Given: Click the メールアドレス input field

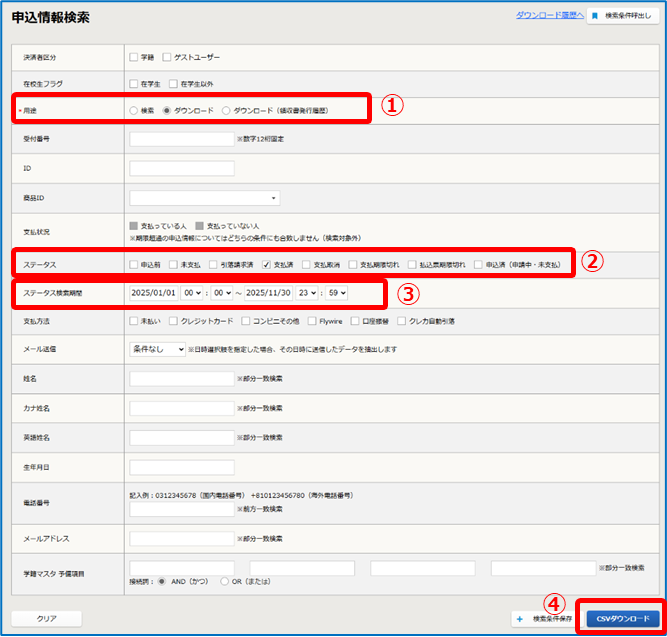Looking at the screenshot, I should (x=182, y=539).
